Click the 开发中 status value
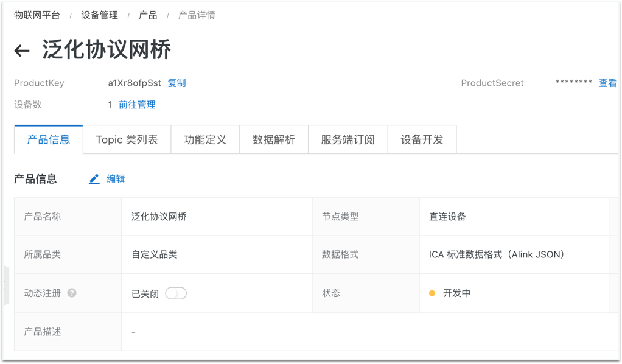622x364 pixels. point(456,293)
